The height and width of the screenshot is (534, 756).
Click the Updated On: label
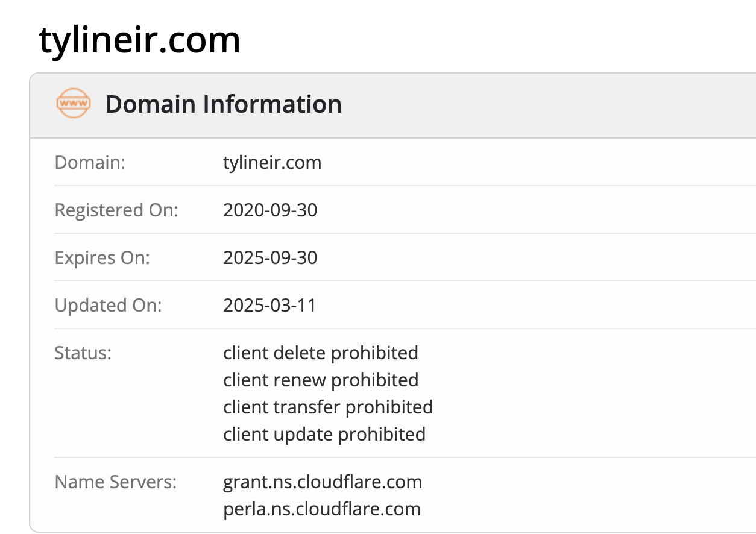pos(109,306)
